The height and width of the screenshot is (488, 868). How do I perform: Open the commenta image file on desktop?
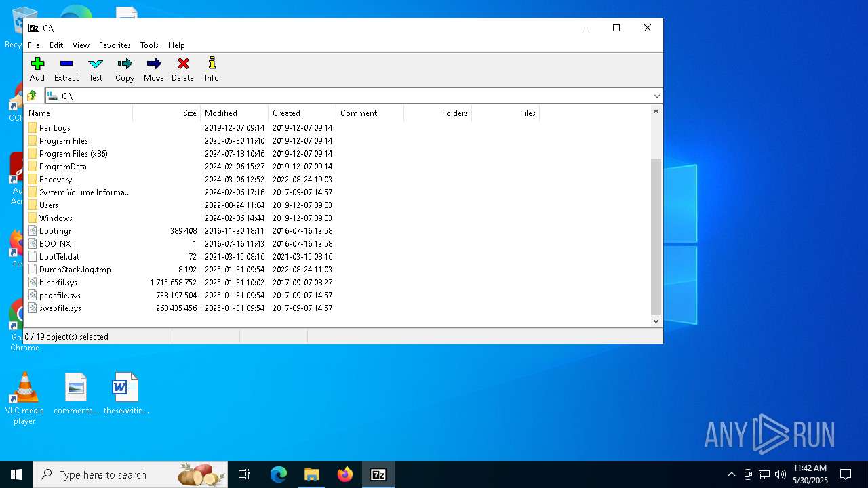[76, 394]
